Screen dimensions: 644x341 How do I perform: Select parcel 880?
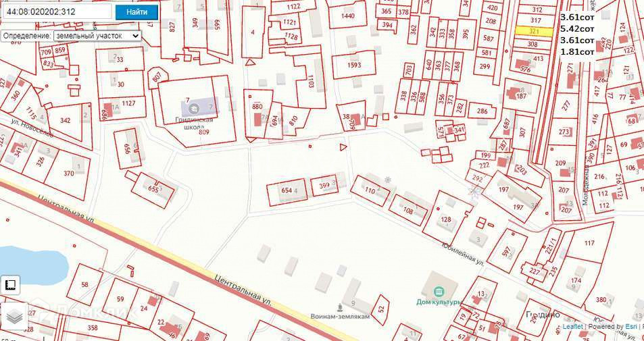click(258, 107)
